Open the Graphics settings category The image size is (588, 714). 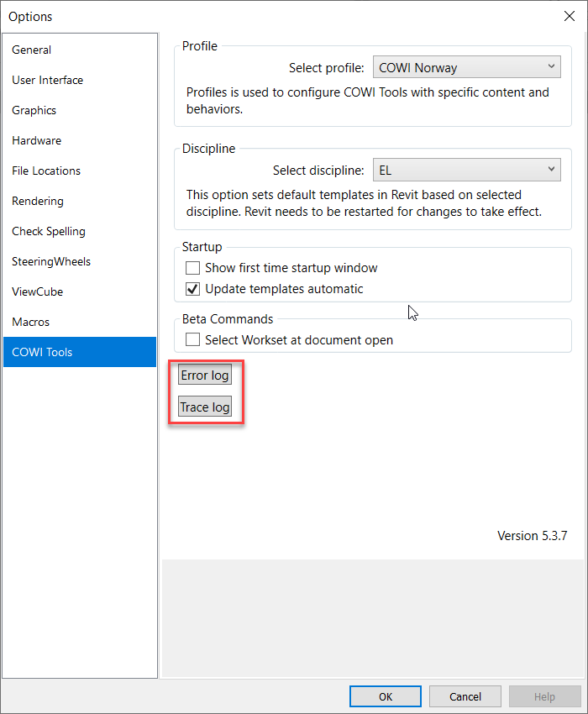pyautogui.click(x=34, y=111)
